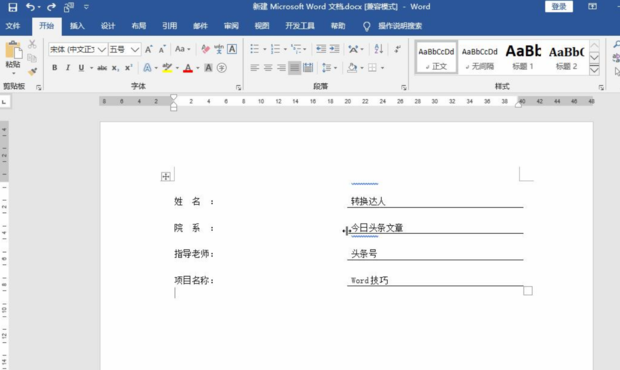Center the text
Screen dimensions: 620x370
point(268,68)
